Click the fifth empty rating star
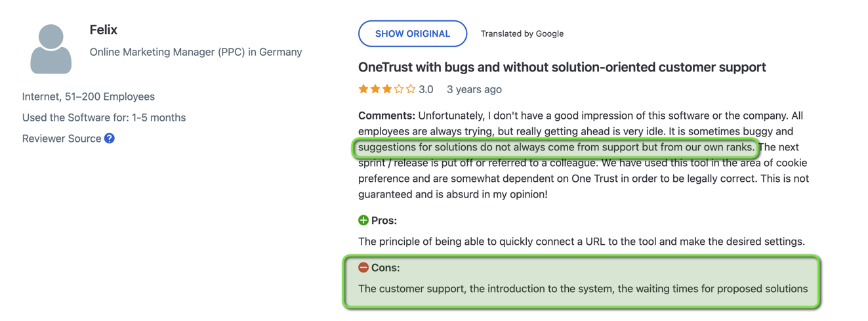The image size is (868, 321). coord(411,89)
